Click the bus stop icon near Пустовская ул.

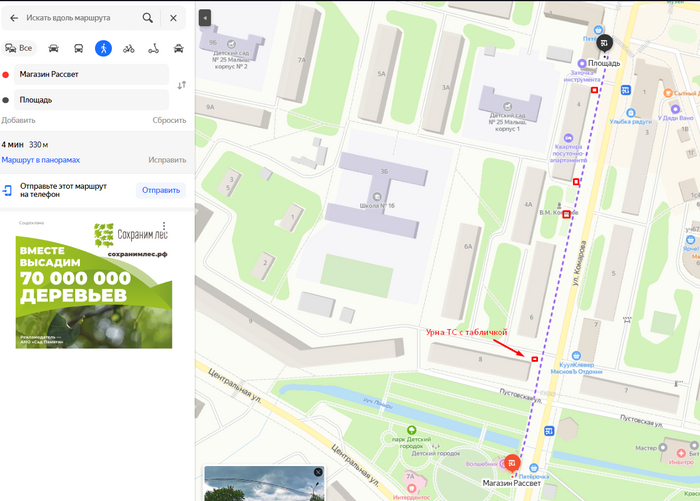(549, 431)
